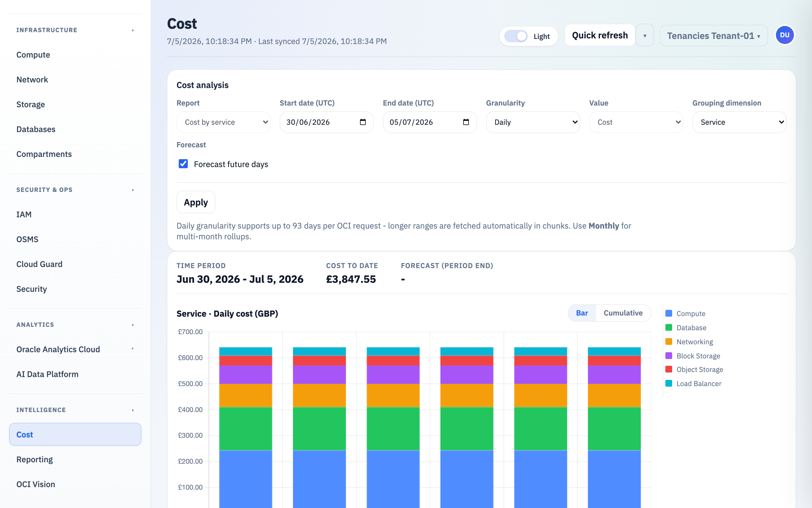
Task: Collapse the Infrastructure sidebar section
Action: point(75,30)
